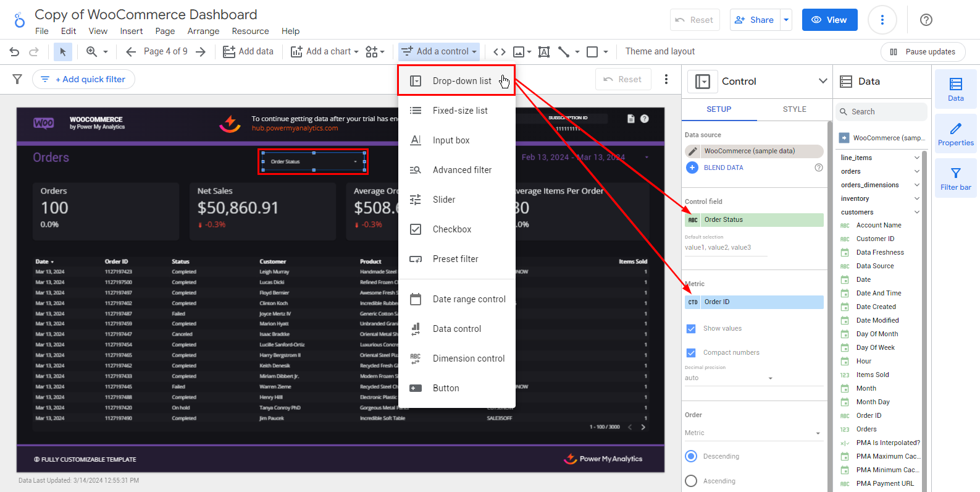The image size is (980, 492).
Task: Click the embed URL code icon
Action: (x=500, y=52)
